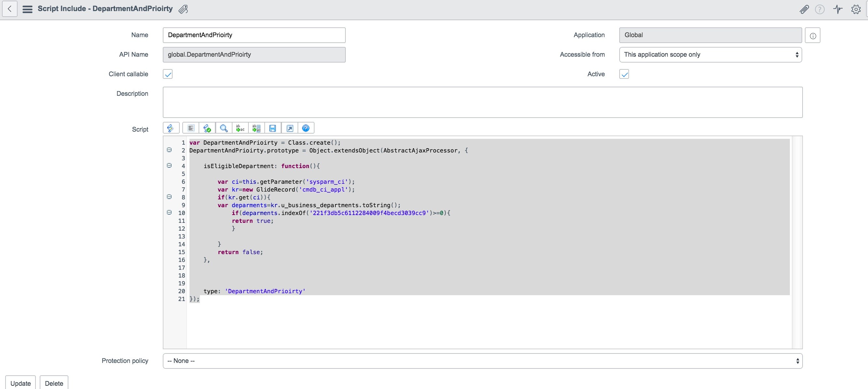
Task: Click the Update button
Action: (x=21, y=383)
